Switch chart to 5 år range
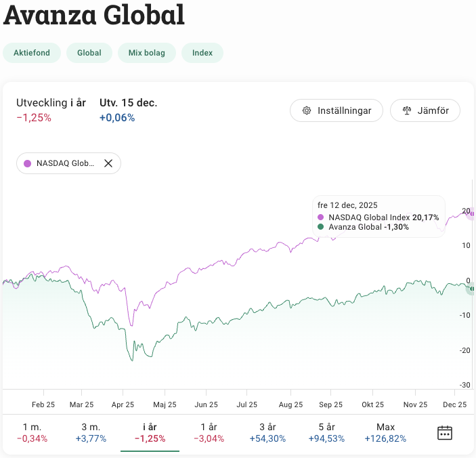Screen dimensions: 476x458 [x=326, y=432]
